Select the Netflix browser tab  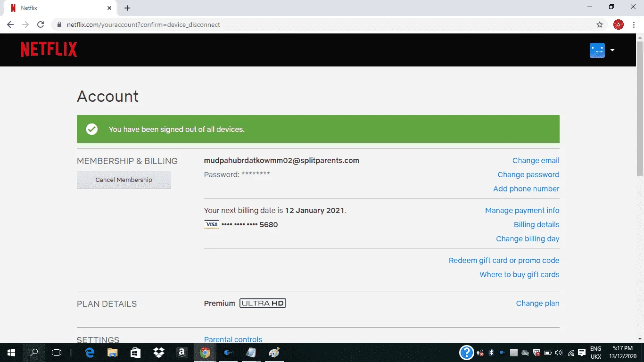tap(60, 8)
